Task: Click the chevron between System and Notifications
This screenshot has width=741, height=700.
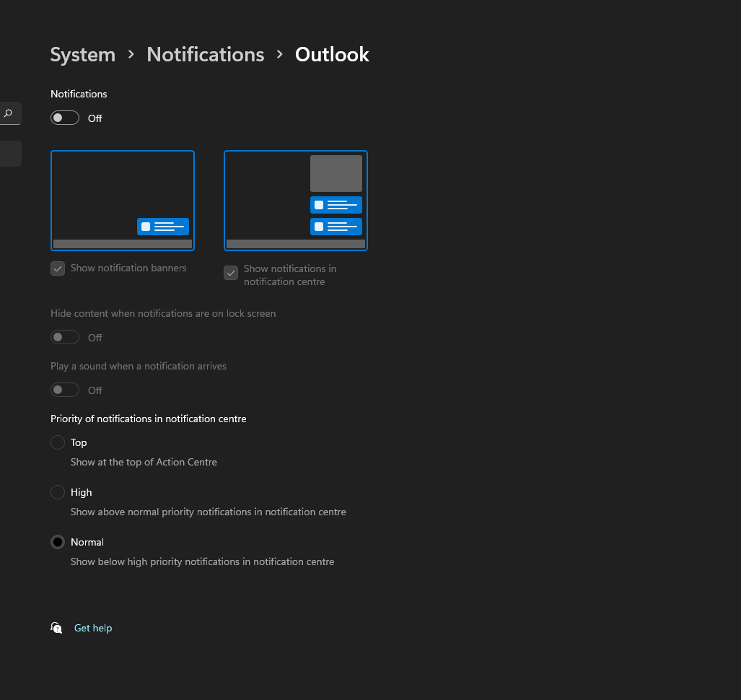Action: (131, 54)
